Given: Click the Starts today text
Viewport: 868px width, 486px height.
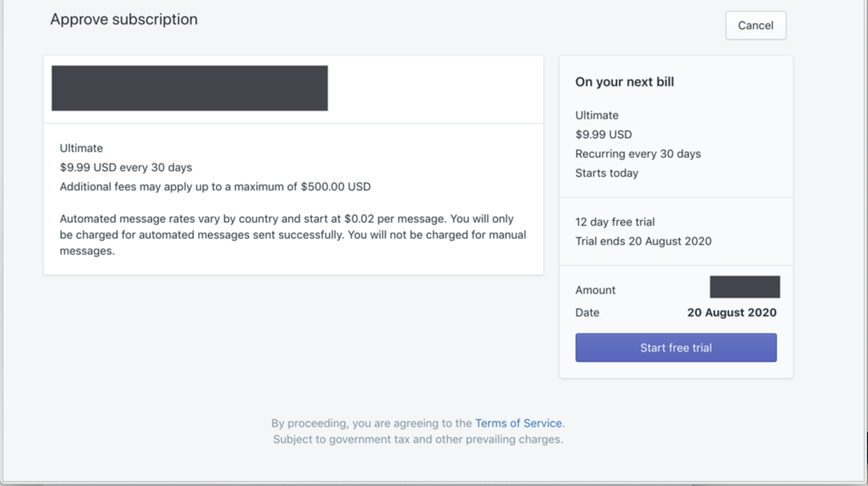Looking at the screenshot, I should tap(606, 173).
